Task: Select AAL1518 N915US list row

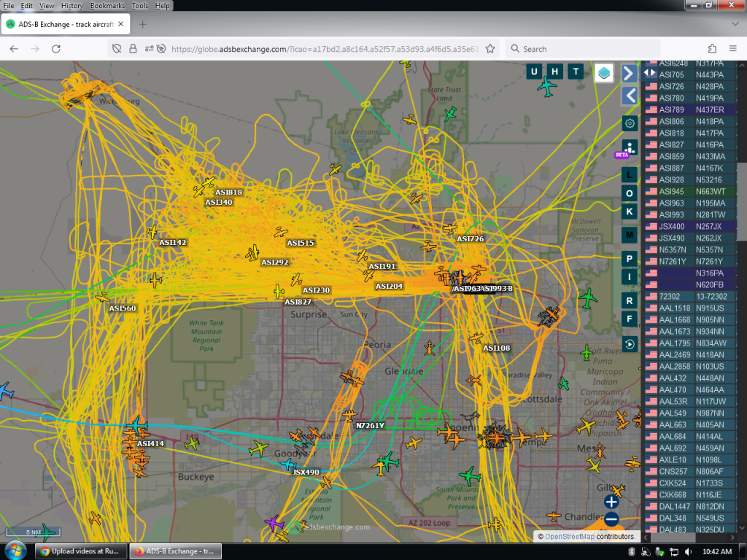Action: click(x=689, y=308)
